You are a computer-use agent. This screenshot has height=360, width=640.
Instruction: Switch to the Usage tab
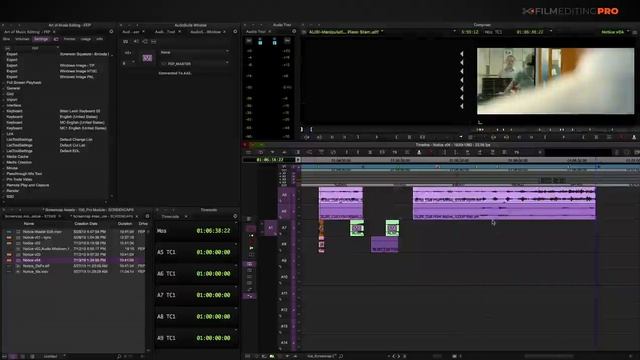point(86,39)
